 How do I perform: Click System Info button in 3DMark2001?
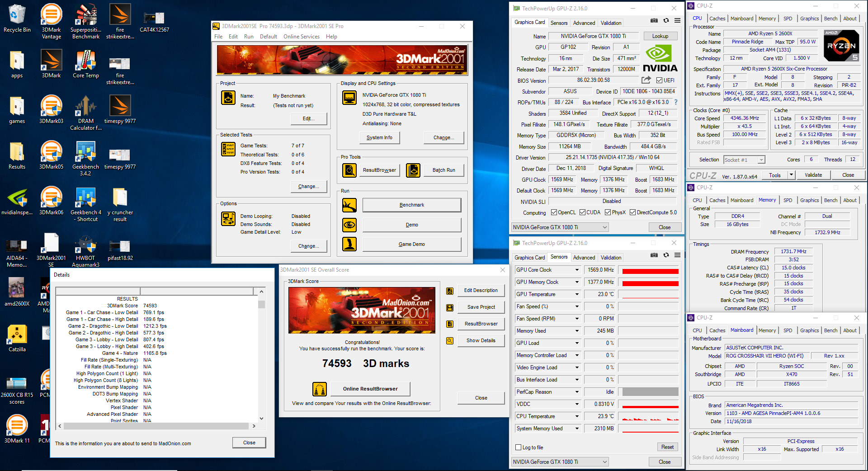click(379, 137)
